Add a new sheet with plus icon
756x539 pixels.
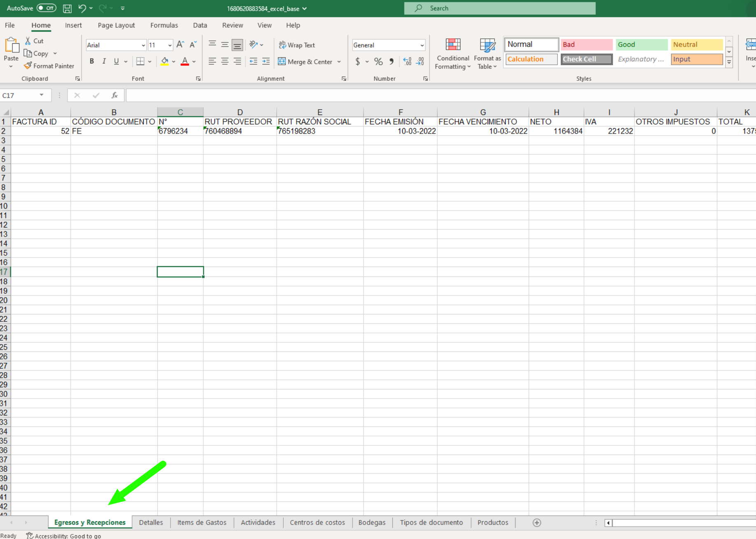pyautogui.click(x=537, y=523)
